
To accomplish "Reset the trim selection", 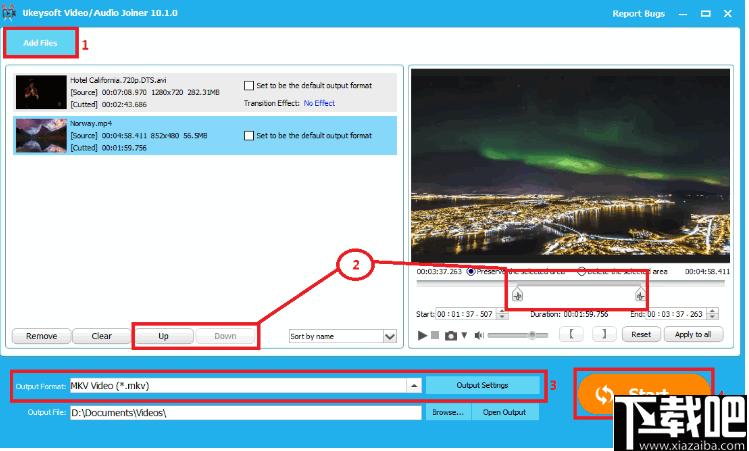I will click(641, 334).
